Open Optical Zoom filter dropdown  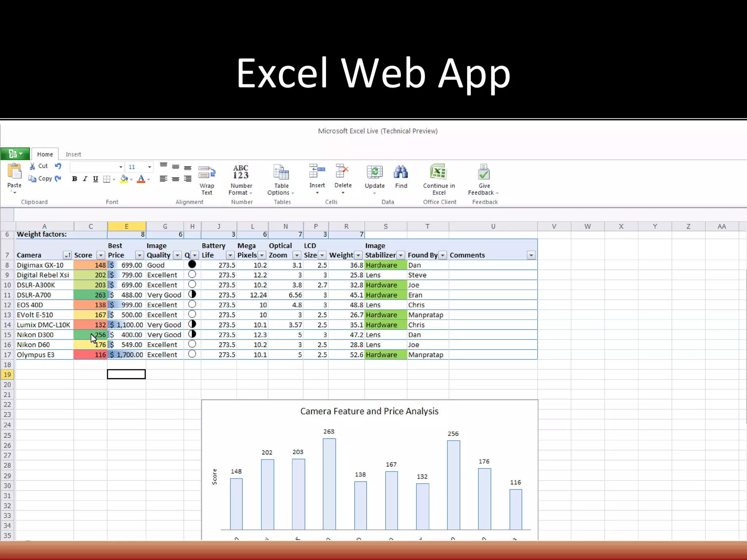[297, 255]
